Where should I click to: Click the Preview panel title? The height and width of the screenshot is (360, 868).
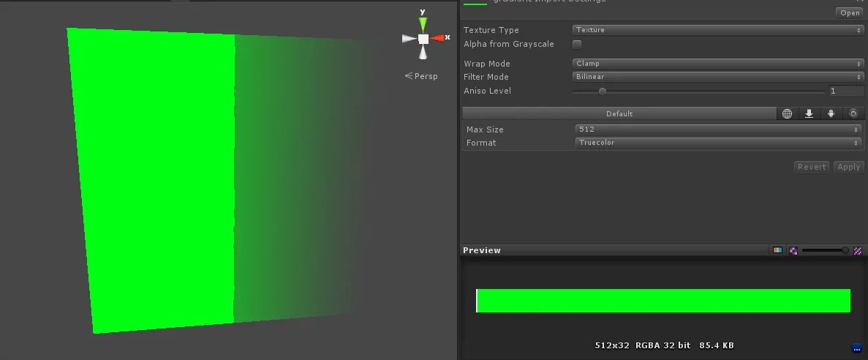(x=482, y=250)
